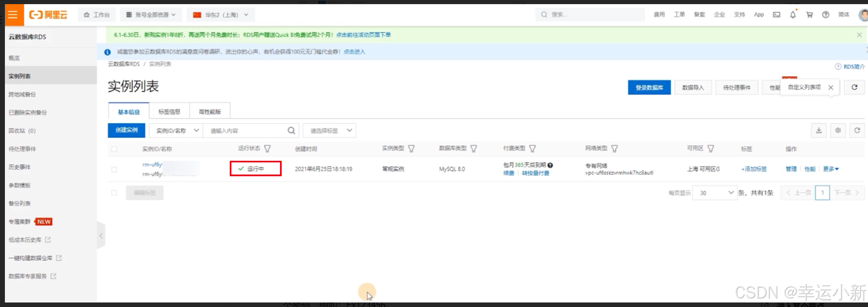Switch to 高性能版 tab
The image size is (868, 307).
click(210, 112)
